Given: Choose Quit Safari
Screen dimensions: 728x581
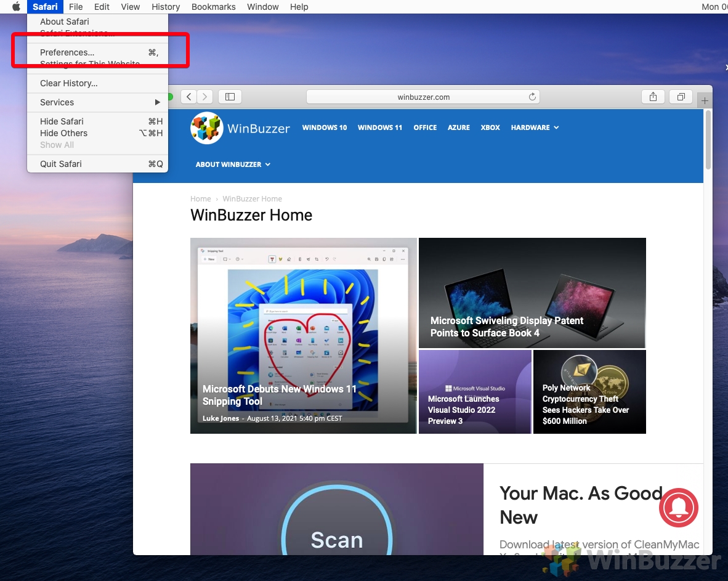Looking at the screenshot, I should click(x=97, y=164).
